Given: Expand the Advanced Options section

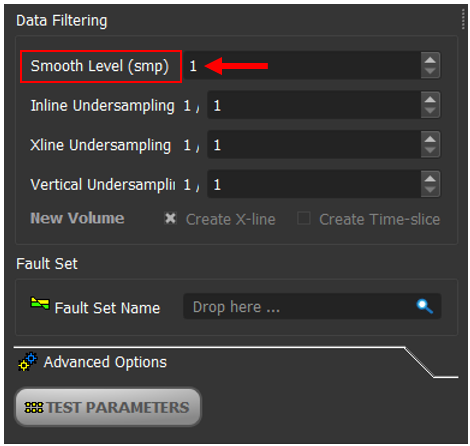Looking at the screenshot, I should click(105, 362).
